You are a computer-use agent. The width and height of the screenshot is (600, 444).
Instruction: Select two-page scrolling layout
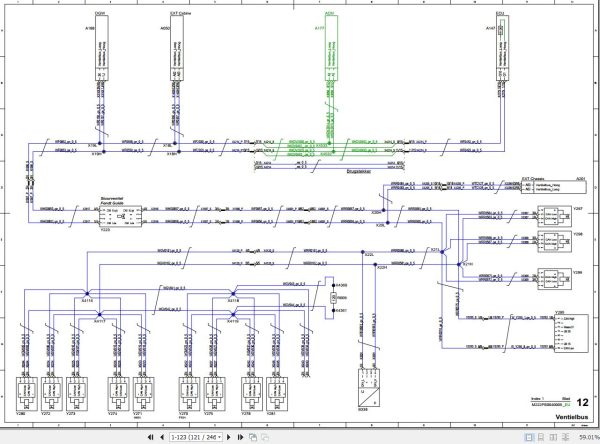click(x=566, y=437)
